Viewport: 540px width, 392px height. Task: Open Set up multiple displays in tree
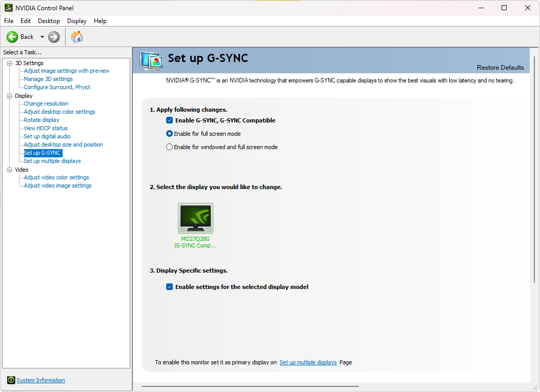pyautogui.click(x=52, y=161)
